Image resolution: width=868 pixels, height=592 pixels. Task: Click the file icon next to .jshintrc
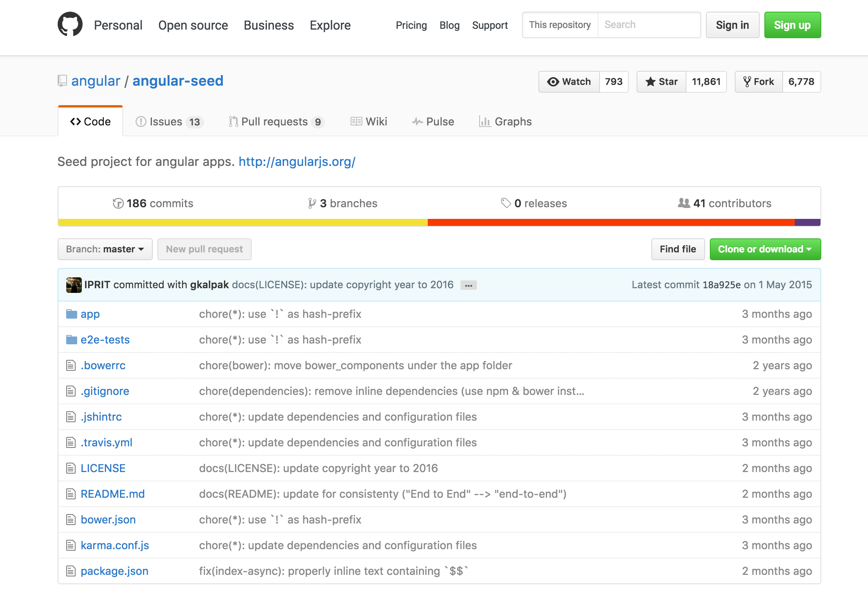click(x=71, y=417)
